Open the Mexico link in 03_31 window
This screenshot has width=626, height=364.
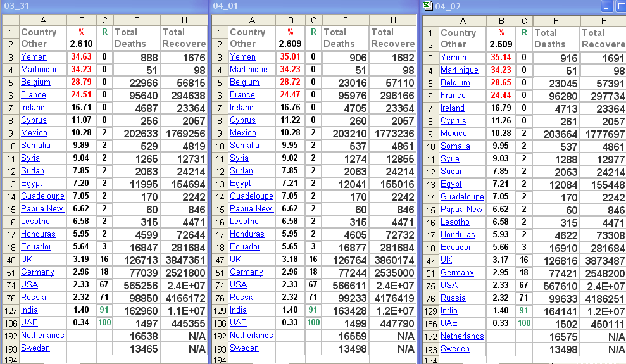pyautogui.click(x=34, y=132)
